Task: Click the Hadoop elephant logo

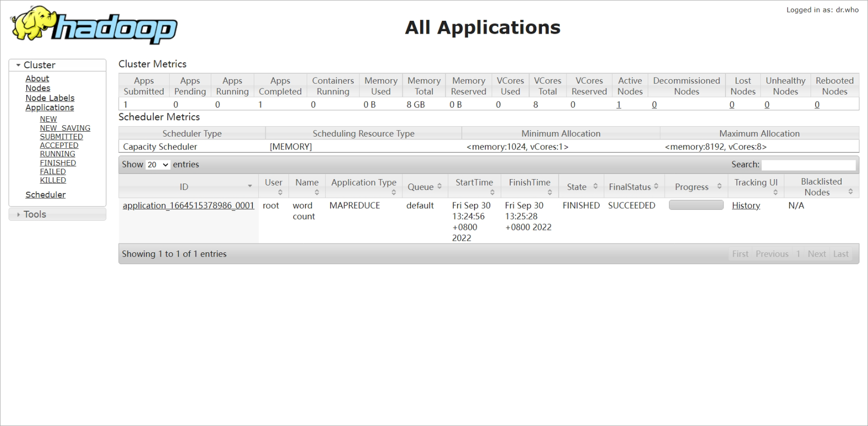Action: (94, 24)
